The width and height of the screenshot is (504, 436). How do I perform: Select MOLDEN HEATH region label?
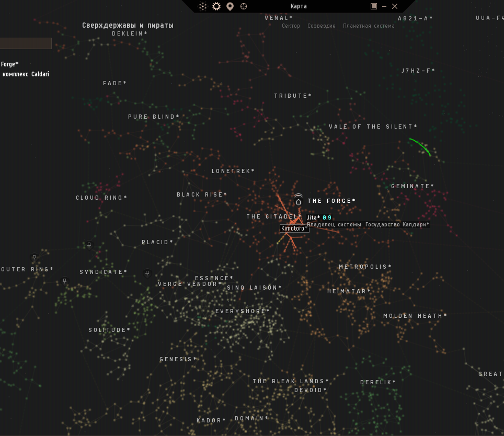coord(415,316)
